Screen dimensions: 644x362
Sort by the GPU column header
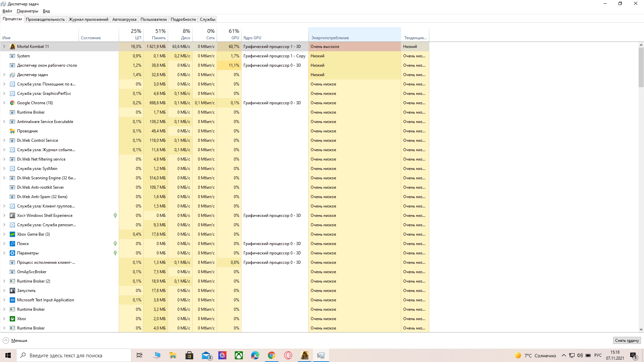229,34
